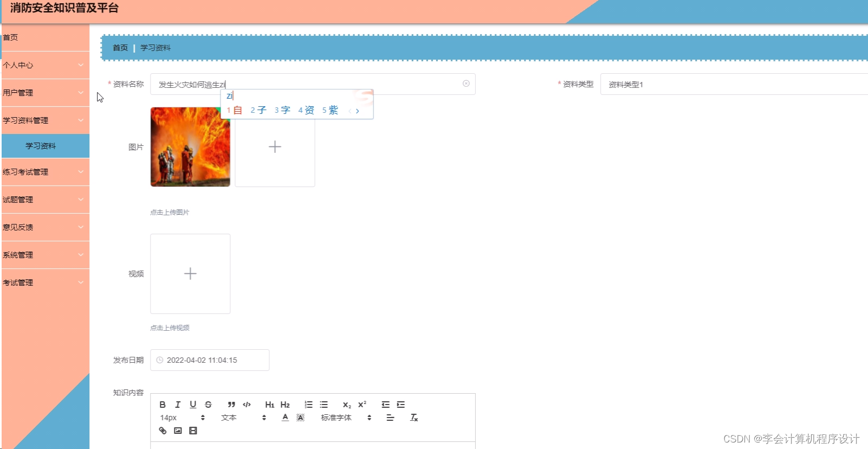Open the background highlight color picker
868x449 pixels.
[300, 418]
